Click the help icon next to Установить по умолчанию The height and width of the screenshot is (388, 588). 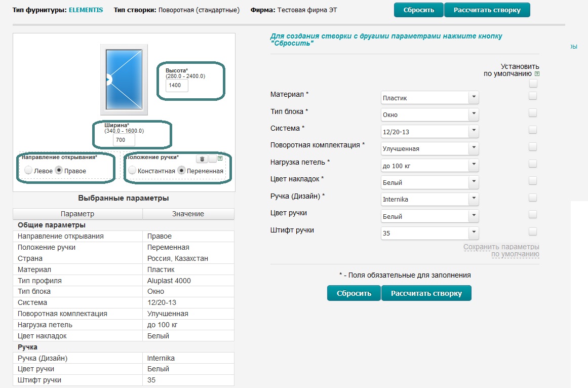(x=537, y=74)
